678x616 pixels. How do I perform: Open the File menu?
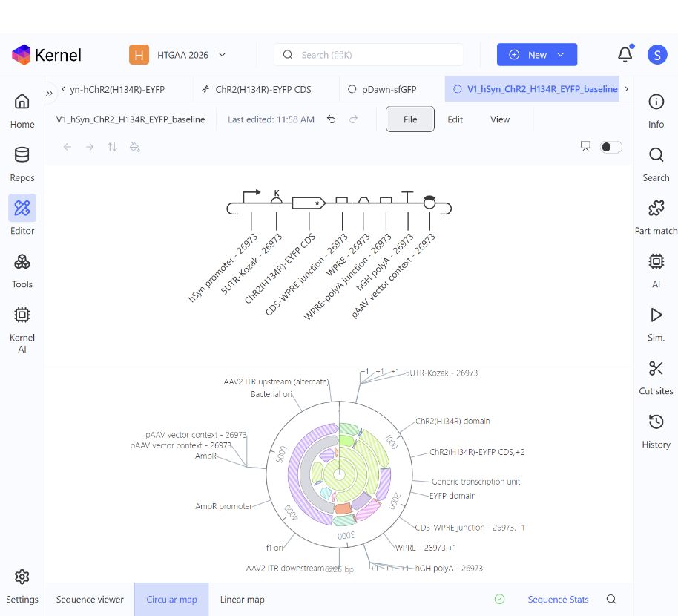tap(410, 119)
